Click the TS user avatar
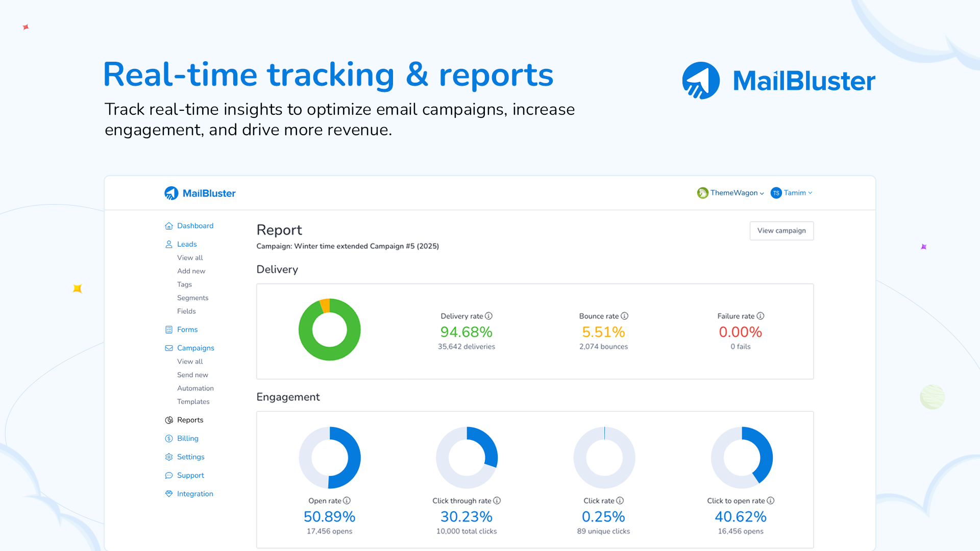The width and height of the screenshot is (980, 551). point(776,193)
